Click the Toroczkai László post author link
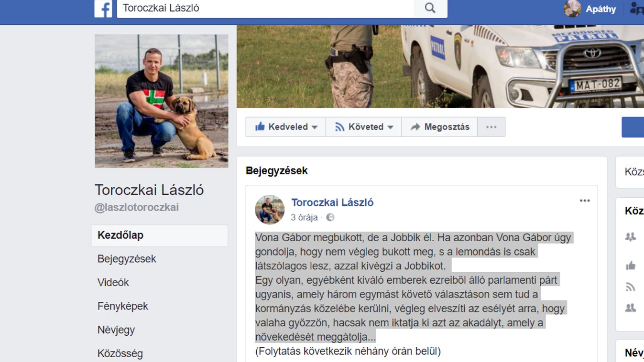 [x=332, y=202]
